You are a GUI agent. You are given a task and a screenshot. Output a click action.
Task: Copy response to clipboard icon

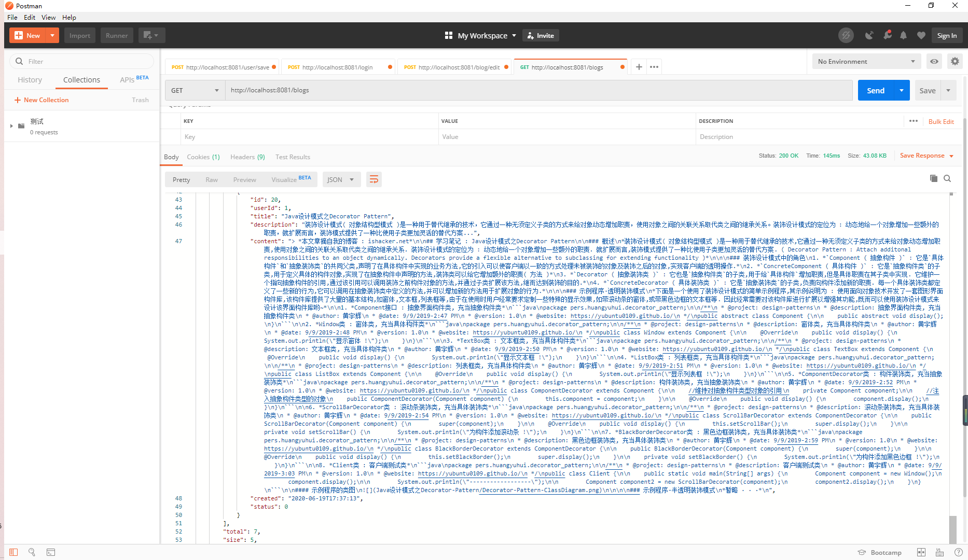point(933,178)
